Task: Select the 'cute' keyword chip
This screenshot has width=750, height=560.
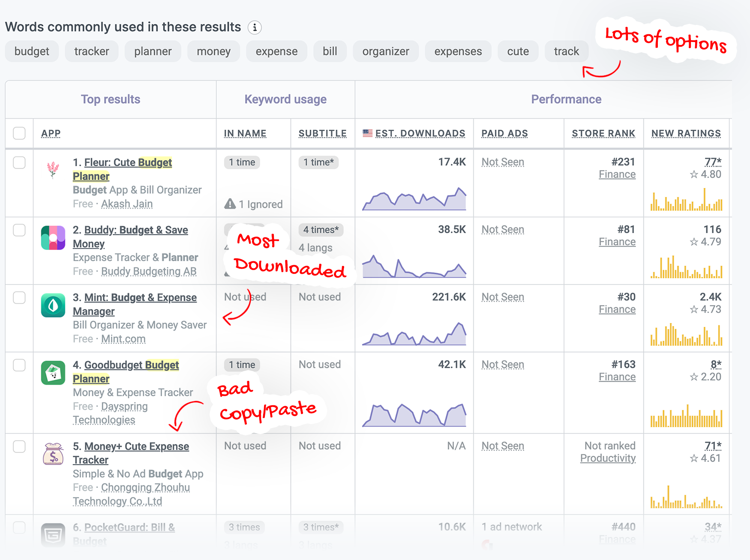Action: [x=518, y=51]
